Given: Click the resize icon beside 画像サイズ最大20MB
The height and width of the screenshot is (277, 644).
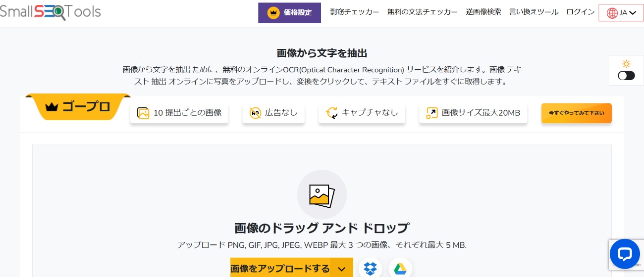Looking at the screenshot, I should point(432,113).
